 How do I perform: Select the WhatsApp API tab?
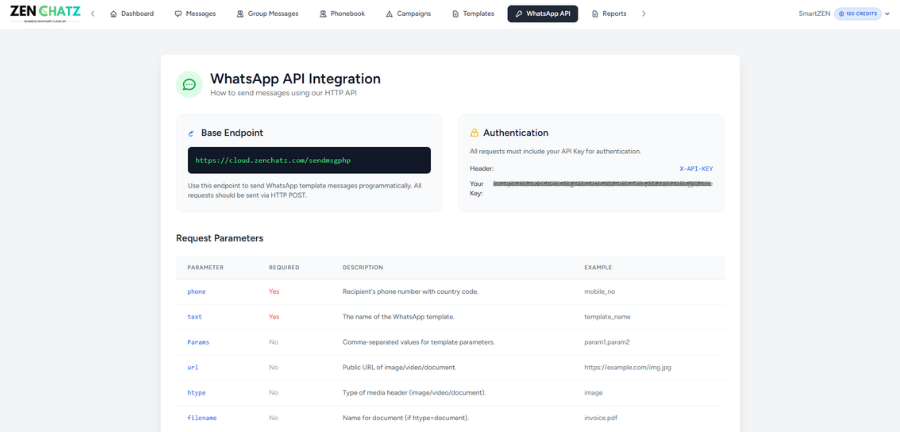tap(542, 14)
